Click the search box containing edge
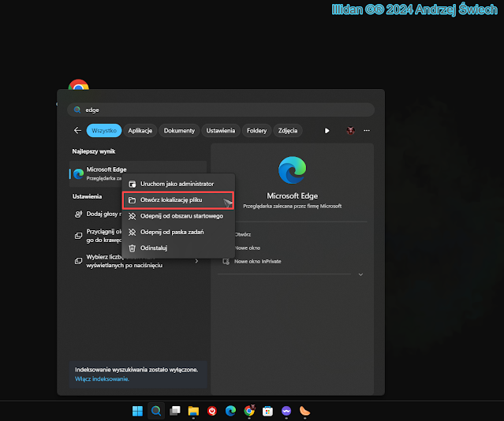Viewport: 504px width, 421px height. [x=221, y=110]
